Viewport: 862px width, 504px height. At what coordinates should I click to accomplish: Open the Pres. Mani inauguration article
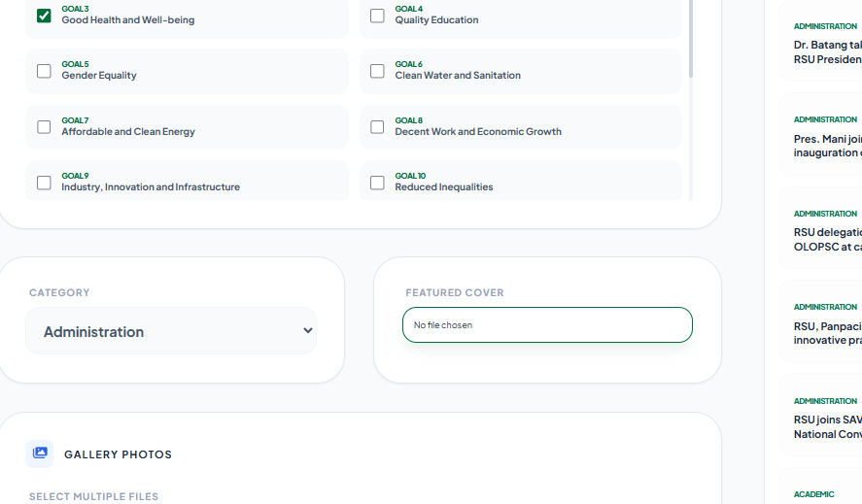tap(827, 146)
